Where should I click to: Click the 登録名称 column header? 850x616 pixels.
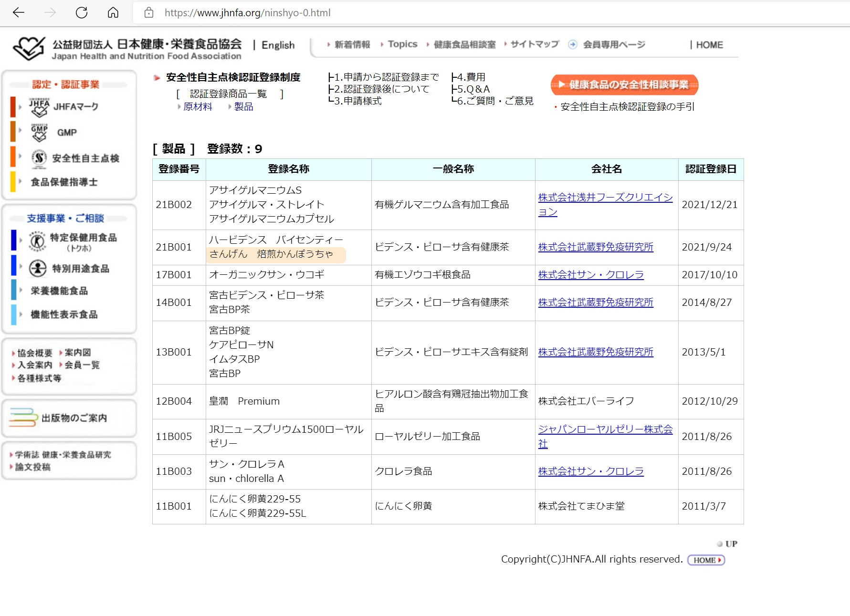288,169
